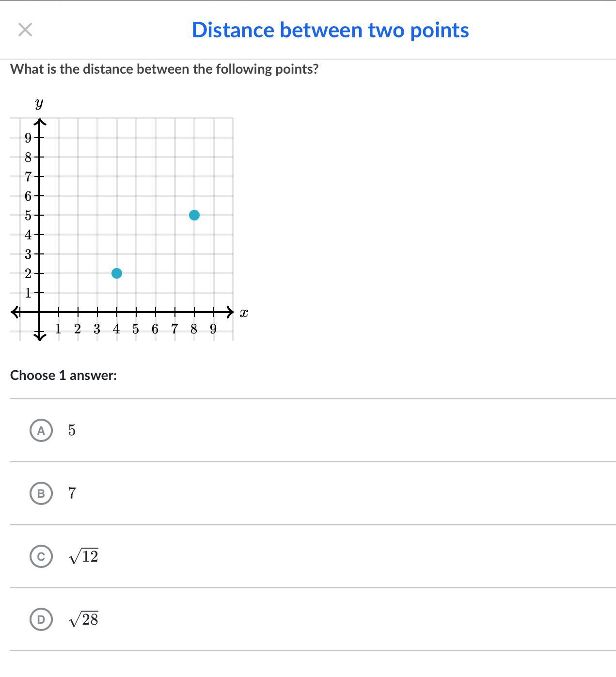Choose radio option C
Viewport: 616px width, 677px height.
41,556
